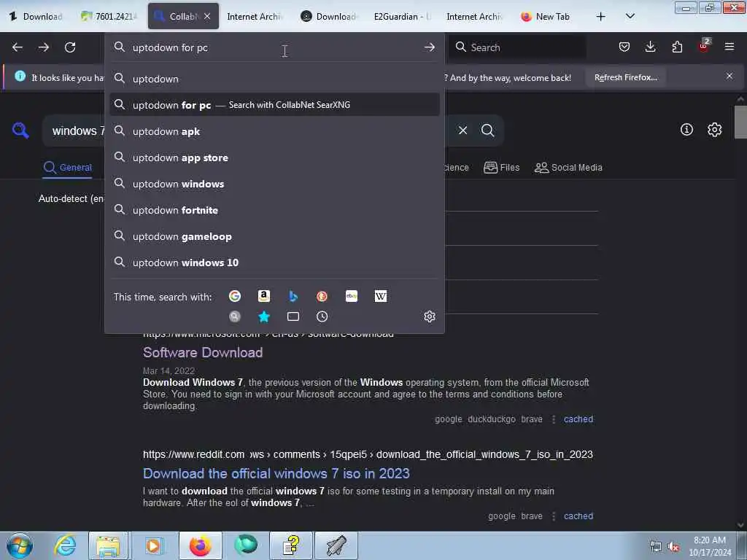Screen dimensions: 747x560
Task: Search this time with Google
Action: click(235, 296)
